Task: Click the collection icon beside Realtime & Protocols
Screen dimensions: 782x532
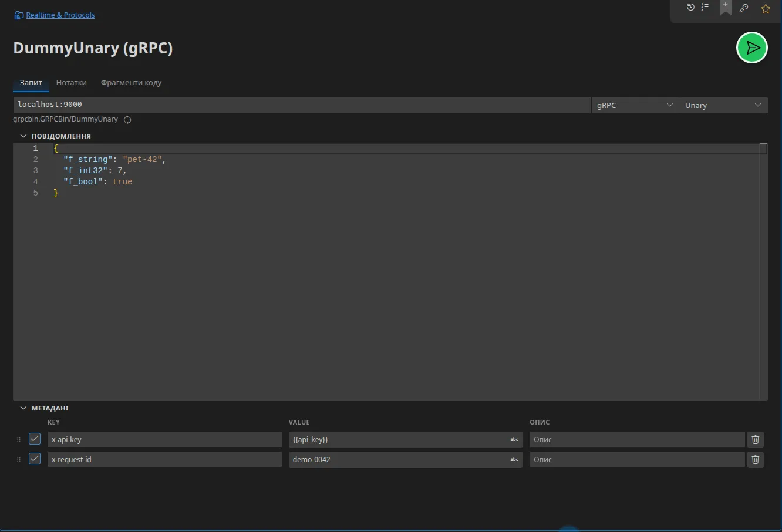Action: click(x=19, y=15)
